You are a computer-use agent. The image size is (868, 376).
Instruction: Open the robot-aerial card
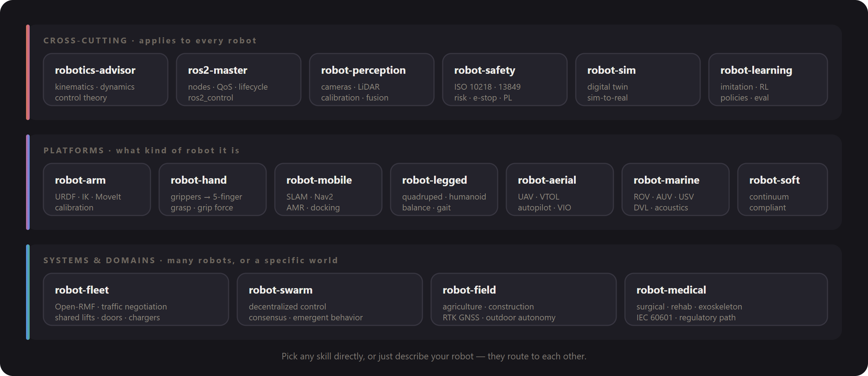click(560, 189)
